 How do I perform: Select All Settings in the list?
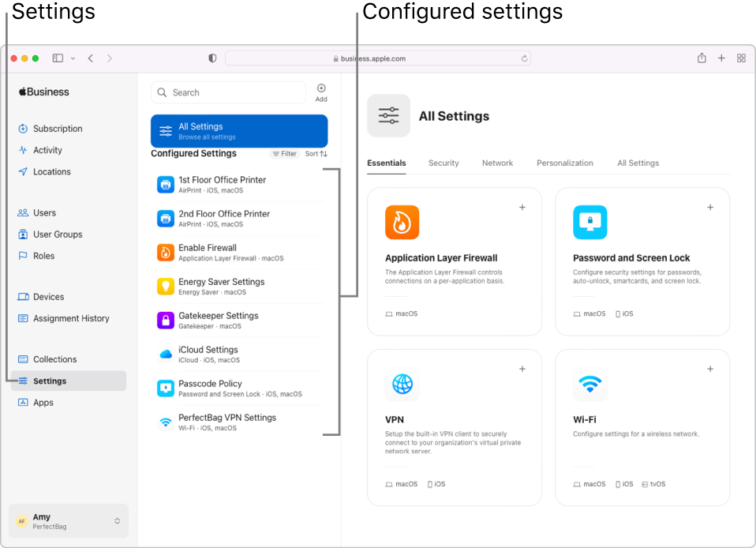pos(239,131)
